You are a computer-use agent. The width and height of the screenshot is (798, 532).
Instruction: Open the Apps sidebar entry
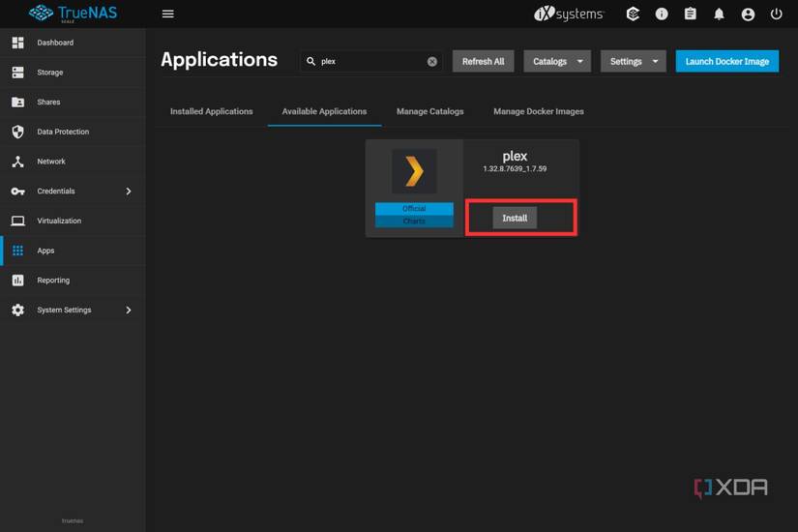pyautogui.click(x=73, y=251)
